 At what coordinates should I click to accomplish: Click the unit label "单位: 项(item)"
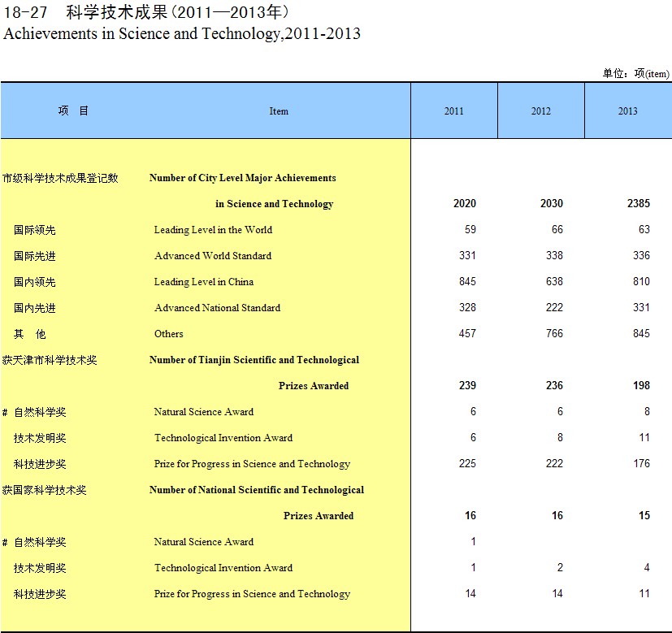635,74
